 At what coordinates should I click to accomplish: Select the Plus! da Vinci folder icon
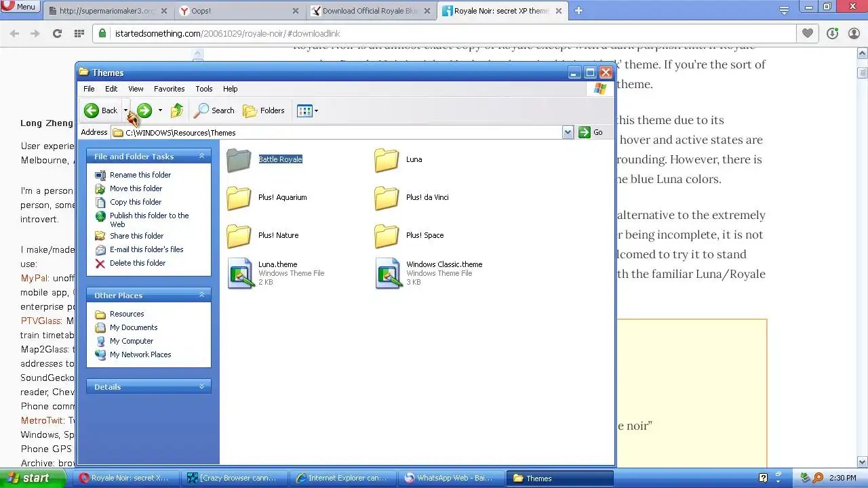click(387, 197)
